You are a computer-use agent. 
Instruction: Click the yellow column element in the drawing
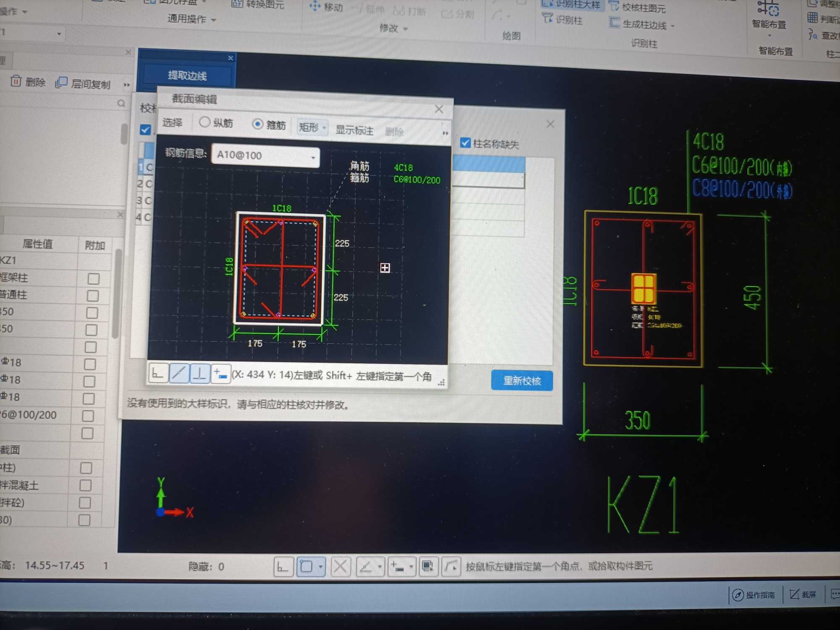pos(643,288)
